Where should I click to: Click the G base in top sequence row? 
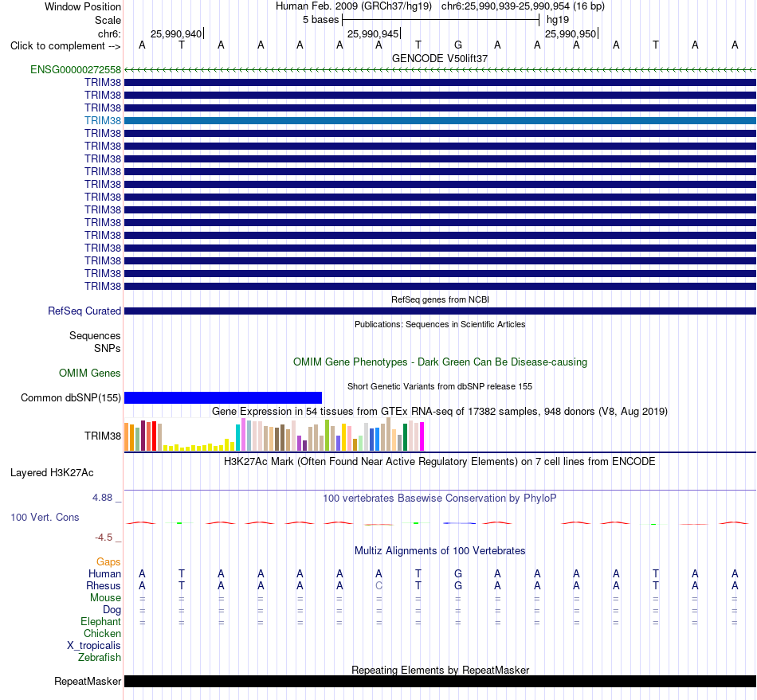click(x=458, y=45)
